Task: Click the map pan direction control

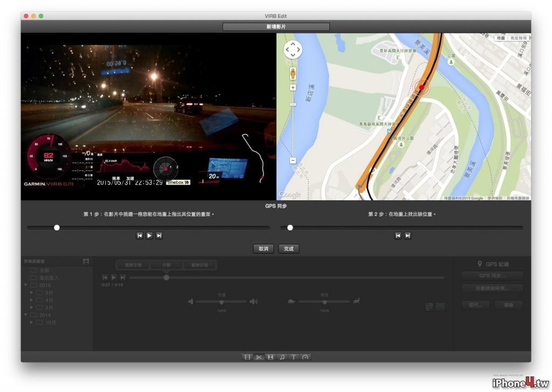Action: click(293, 50)
